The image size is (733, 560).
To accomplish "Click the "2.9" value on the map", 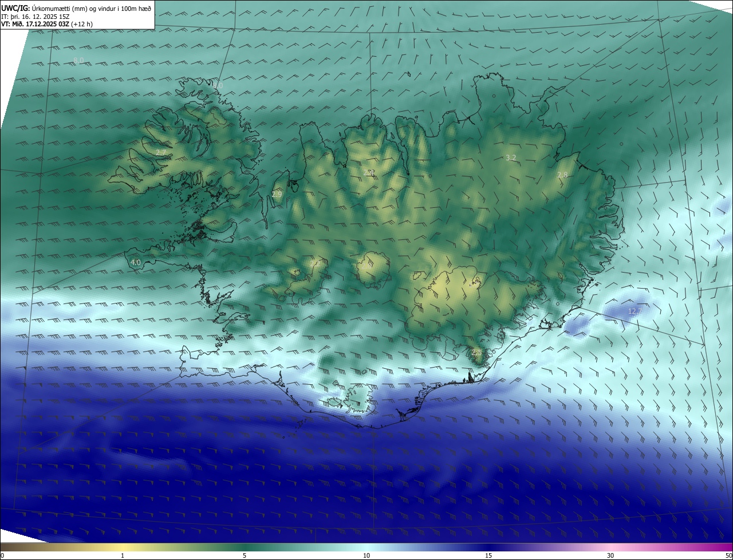I will pos(277,195).
